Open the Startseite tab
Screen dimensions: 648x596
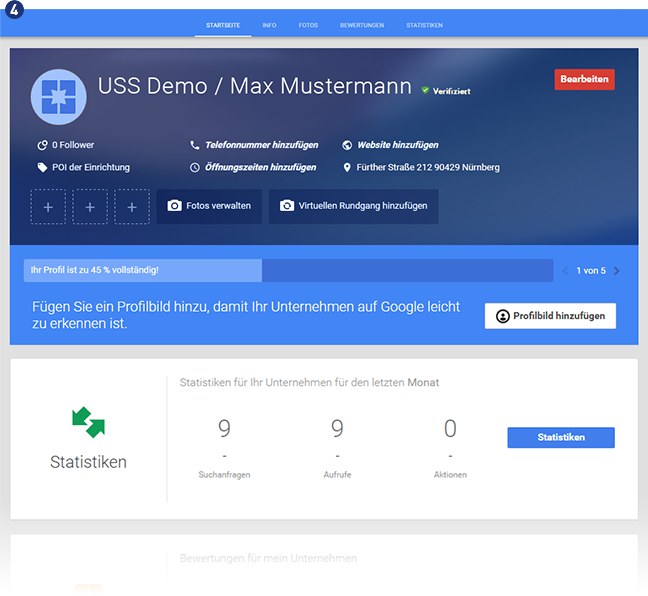(x=223, y=25)
